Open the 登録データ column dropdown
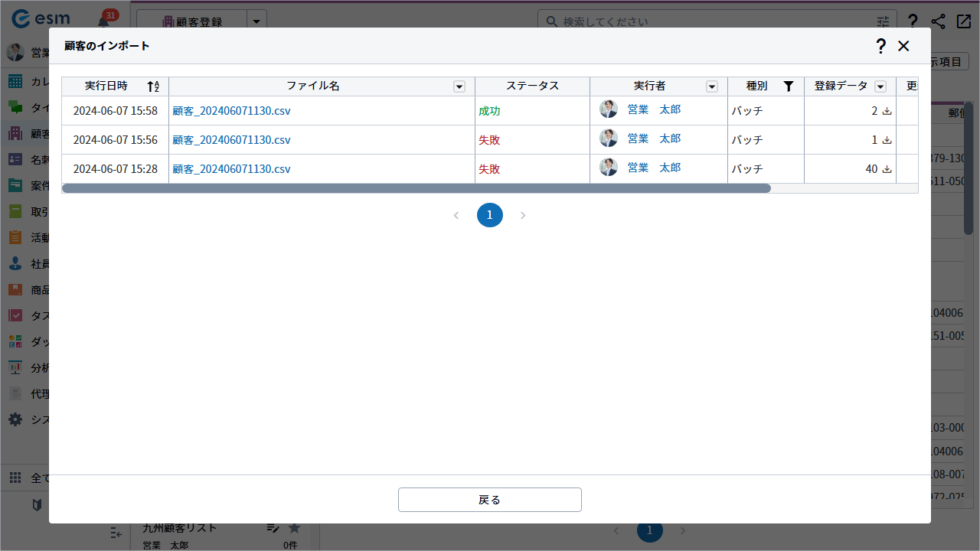This screenshot has height=551, width=980. [880, 86]
